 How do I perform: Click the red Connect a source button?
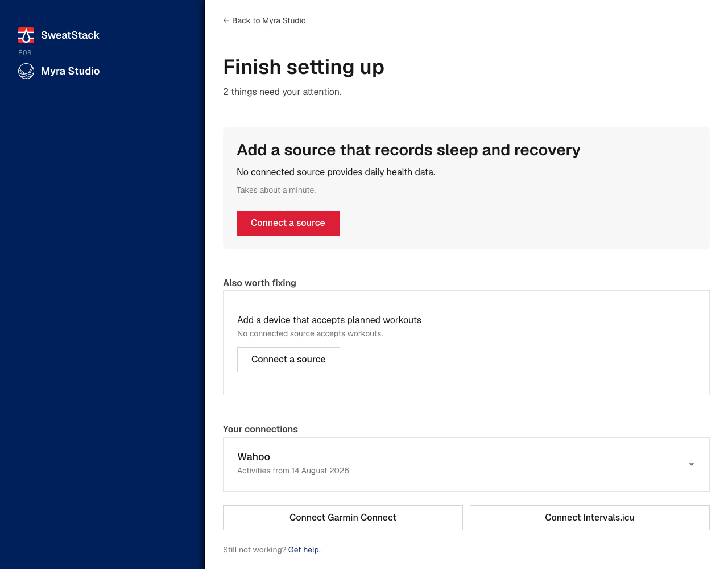click(288, 223)
